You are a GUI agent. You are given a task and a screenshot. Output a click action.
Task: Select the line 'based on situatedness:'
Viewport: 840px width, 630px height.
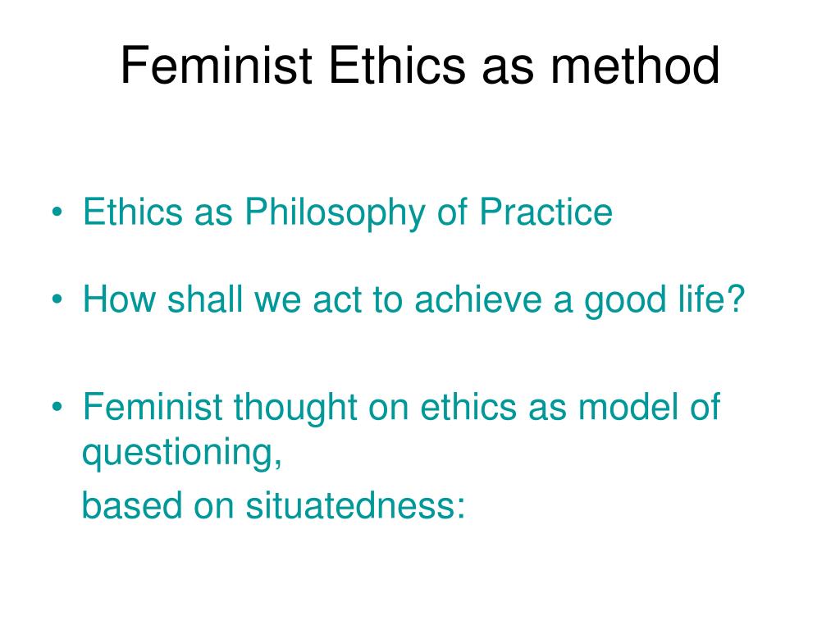pos(273,504)
